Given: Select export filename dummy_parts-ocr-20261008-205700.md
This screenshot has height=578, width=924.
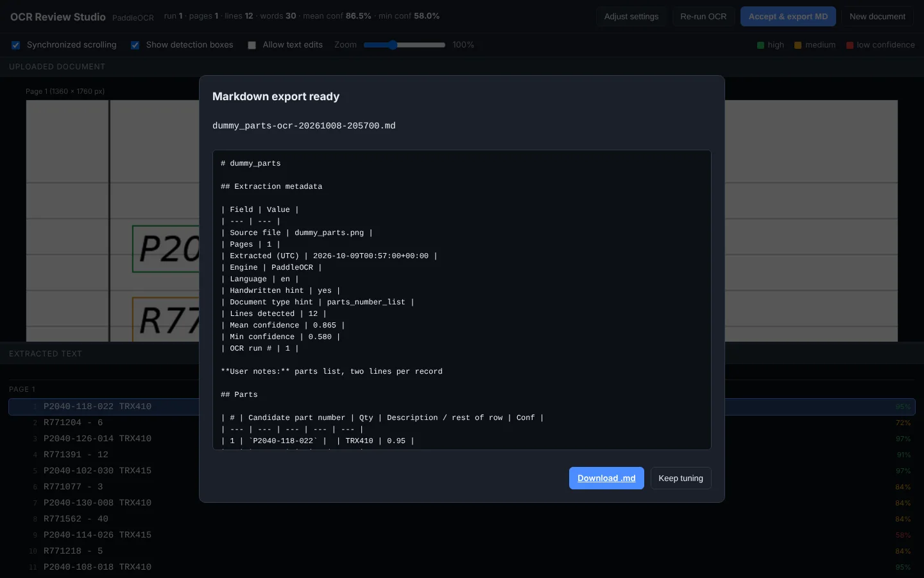Looking at the screenshot, I should pyautogui.click(x=304, y=126).
